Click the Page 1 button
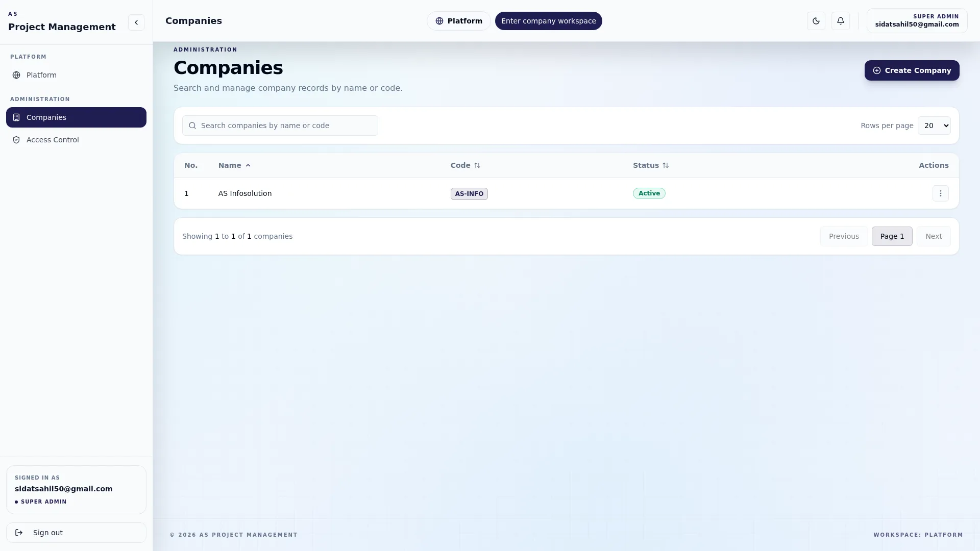Screen dimensions: 980x551 892,236
